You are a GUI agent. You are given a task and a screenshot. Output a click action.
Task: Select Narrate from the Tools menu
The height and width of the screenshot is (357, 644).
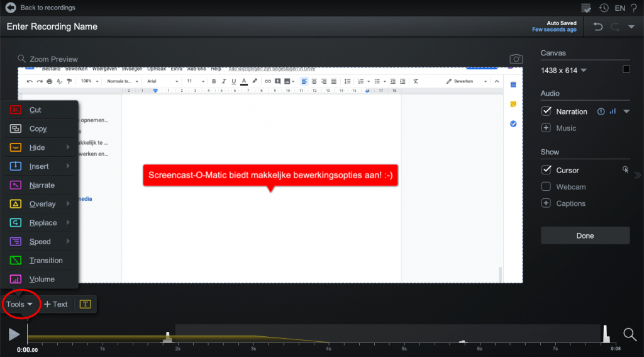40,185
